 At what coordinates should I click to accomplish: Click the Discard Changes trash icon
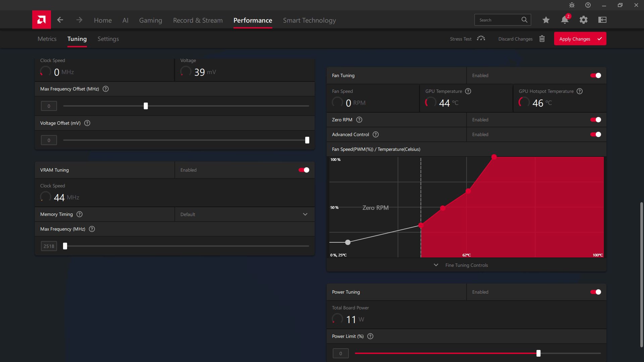542,39
